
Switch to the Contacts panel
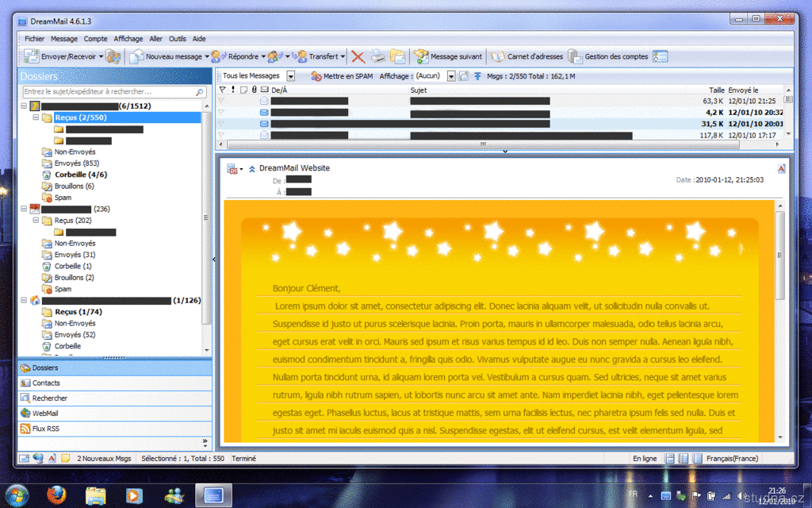click(x=114, y=383)
